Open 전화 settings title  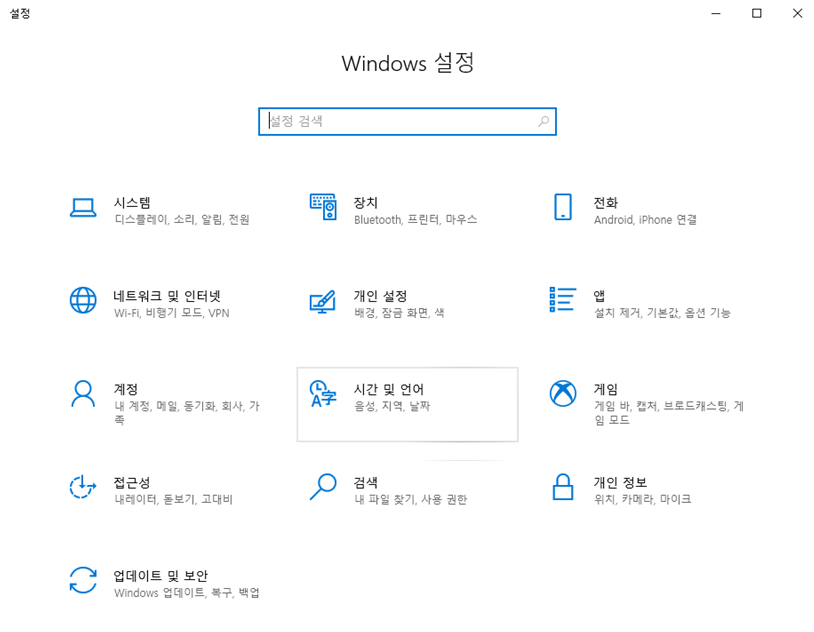point(605,203)
